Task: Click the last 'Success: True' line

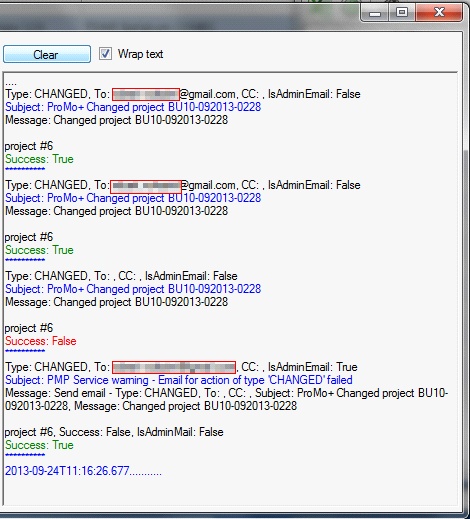Action: [x=39, y=445]
